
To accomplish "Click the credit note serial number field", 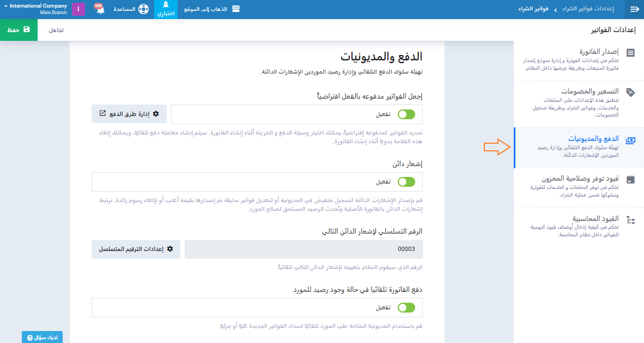I will point(303,249).
